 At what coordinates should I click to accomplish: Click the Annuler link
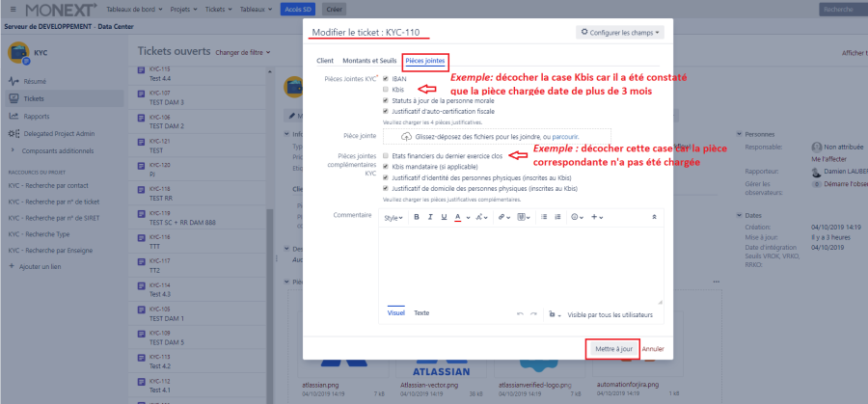click(653, 348)
